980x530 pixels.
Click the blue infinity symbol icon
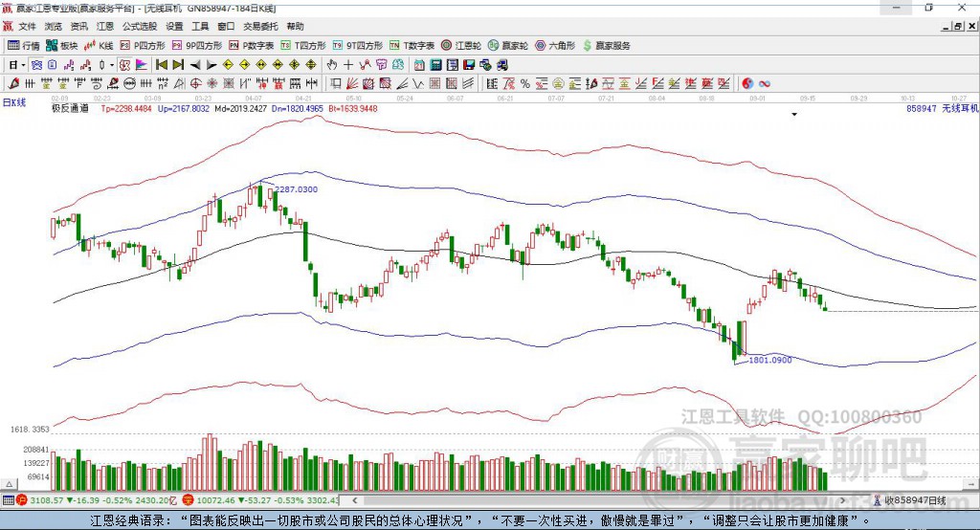coord(765,84)
